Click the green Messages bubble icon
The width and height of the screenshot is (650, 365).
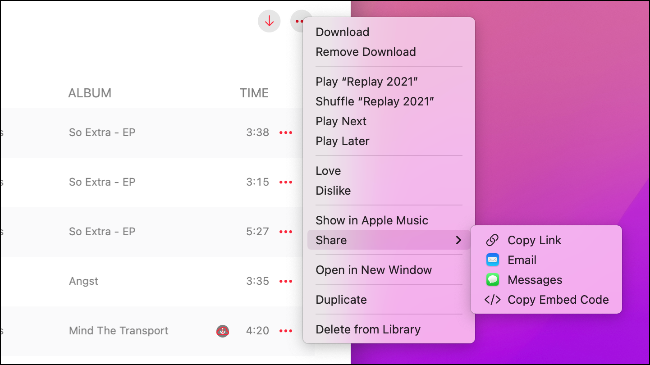tap(492, 280)
